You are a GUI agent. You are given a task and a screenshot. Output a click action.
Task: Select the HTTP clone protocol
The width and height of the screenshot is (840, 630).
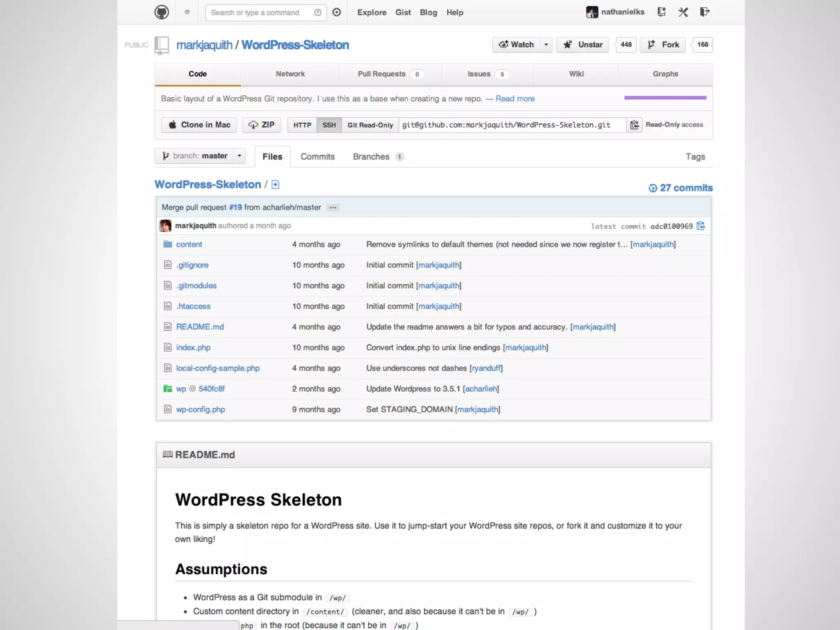(x=302, y=125)
